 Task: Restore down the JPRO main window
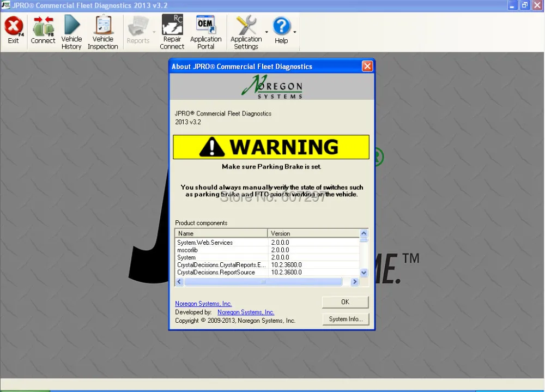(x=525, y=5)
